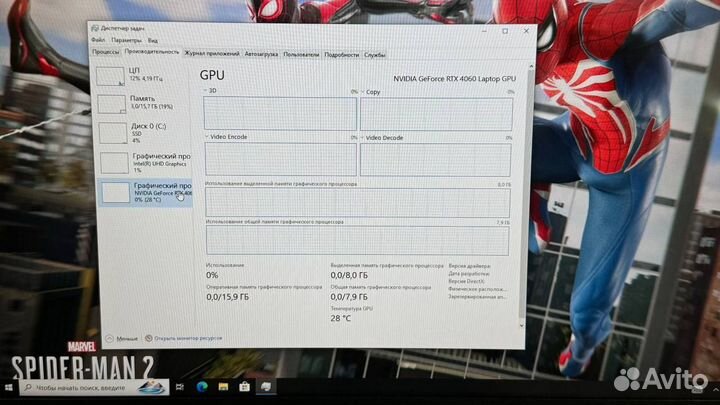Click the 3D usage graph
720x405 pixels.
280,113
